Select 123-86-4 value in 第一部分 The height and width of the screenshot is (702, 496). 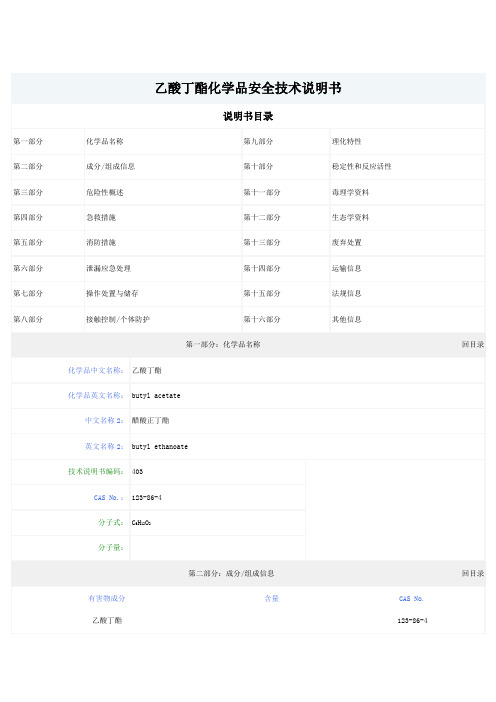coord(147,497)
